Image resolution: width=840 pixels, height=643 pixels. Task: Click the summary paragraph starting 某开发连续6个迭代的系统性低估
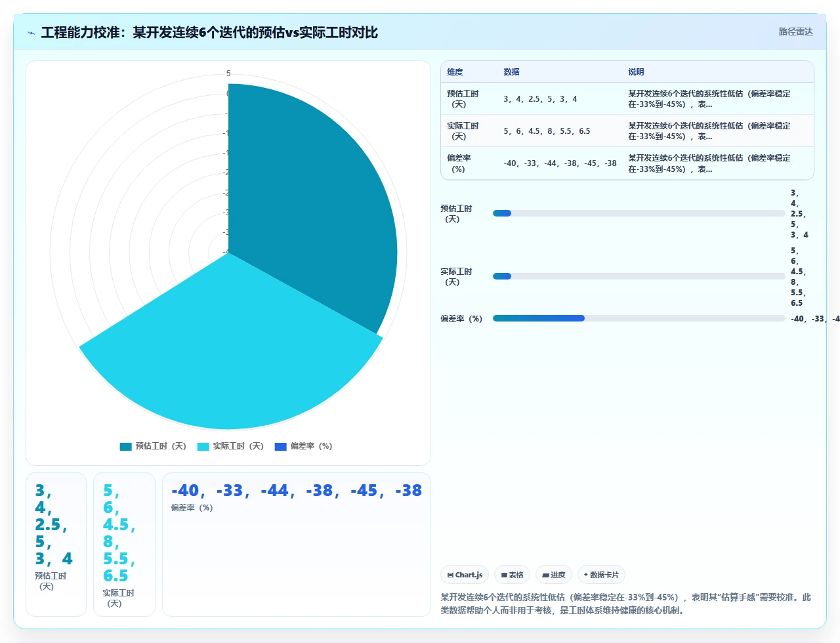[x=626, y=604]
